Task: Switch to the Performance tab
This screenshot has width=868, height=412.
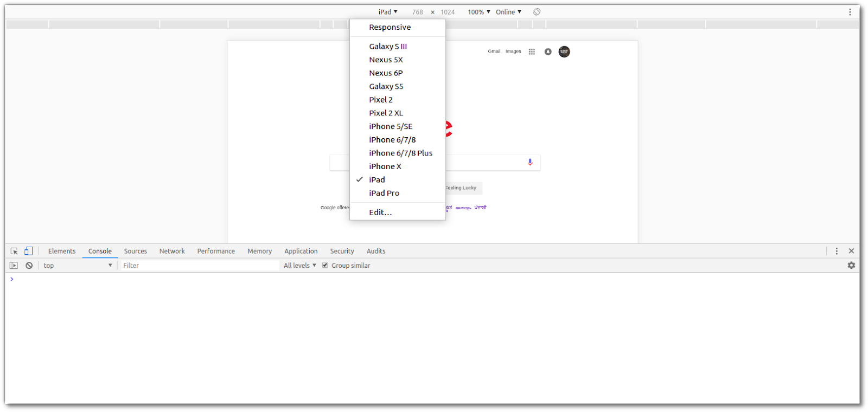Action: (x=216, y=251)
